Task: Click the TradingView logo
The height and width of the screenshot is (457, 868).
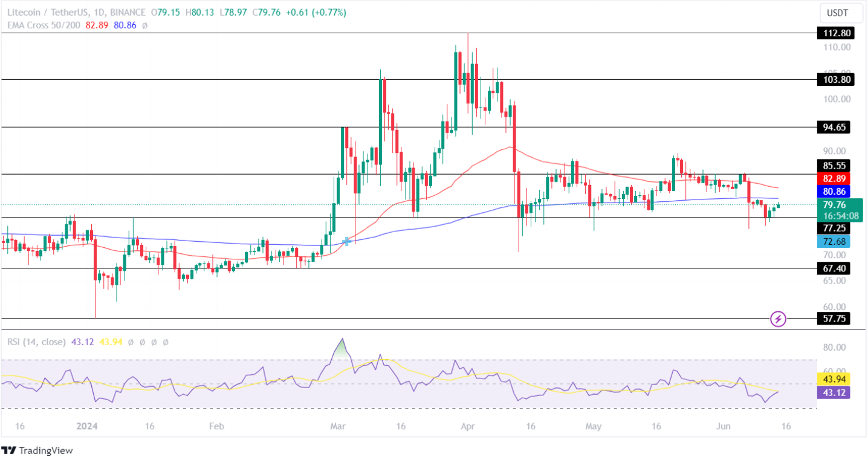Action: [x=37, y=450]
